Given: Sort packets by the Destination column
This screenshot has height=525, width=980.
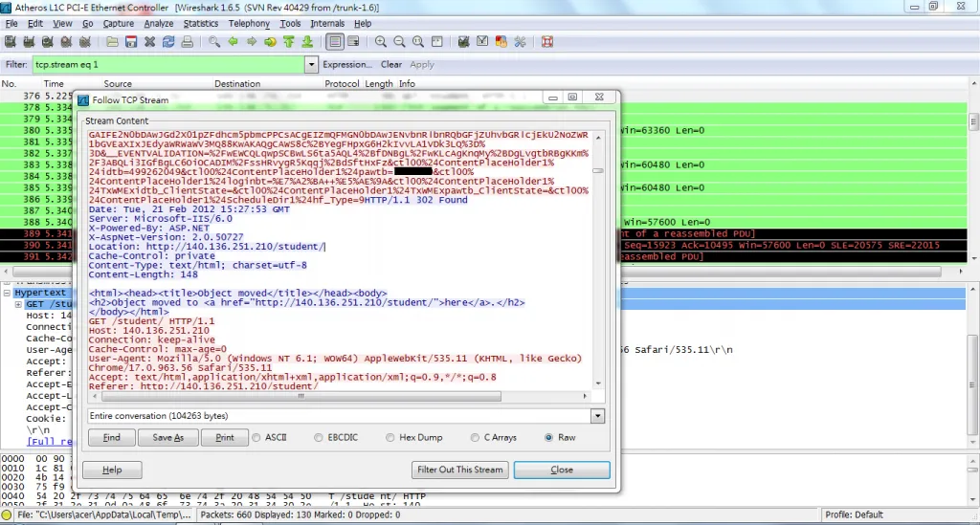Looking at the screenshot, I should point(237,83).
